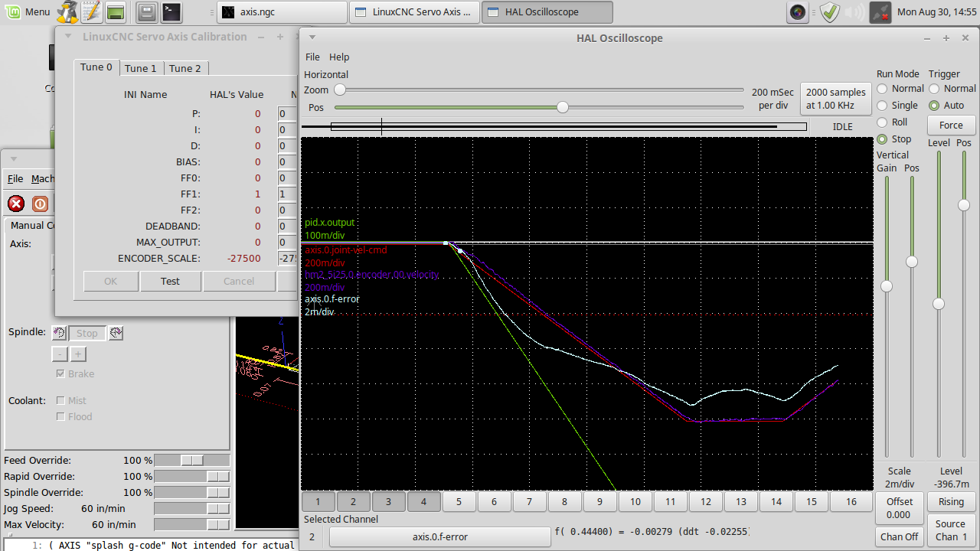Viewport: 980px width, 551px height.
Task: Click spindle clockwise icon in AXIS
Action: click(x=116, y=333)
